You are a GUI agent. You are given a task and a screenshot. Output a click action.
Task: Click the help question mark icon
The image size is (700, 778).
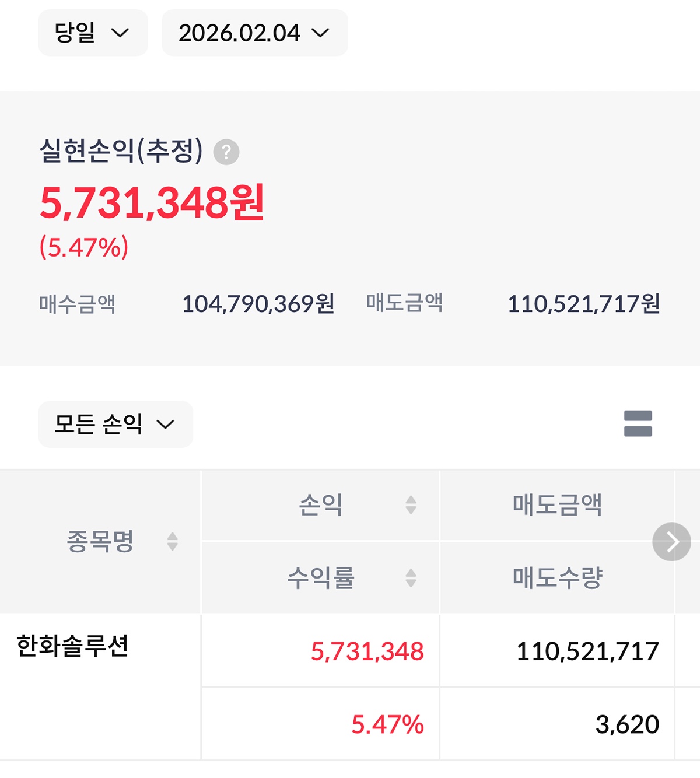[226, 152]
